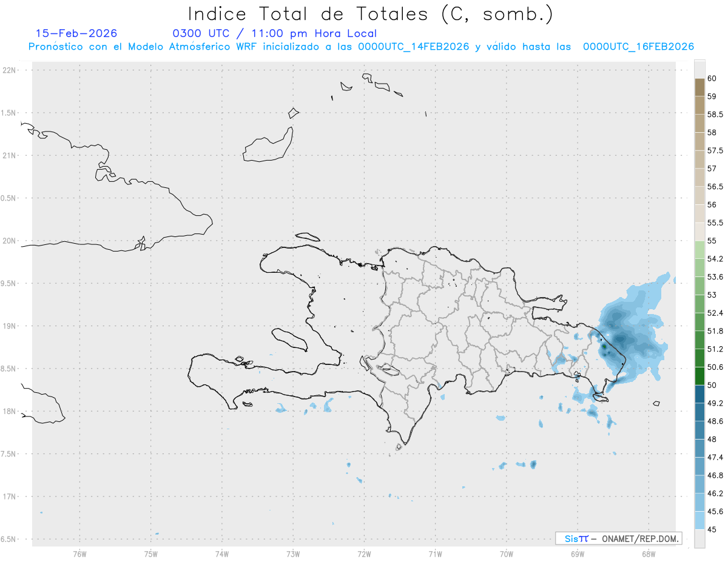Click the title "Indice Total de Totales (C, somb.)"
The height and width of the screenshot is (562, 728).
click(370, 14)
